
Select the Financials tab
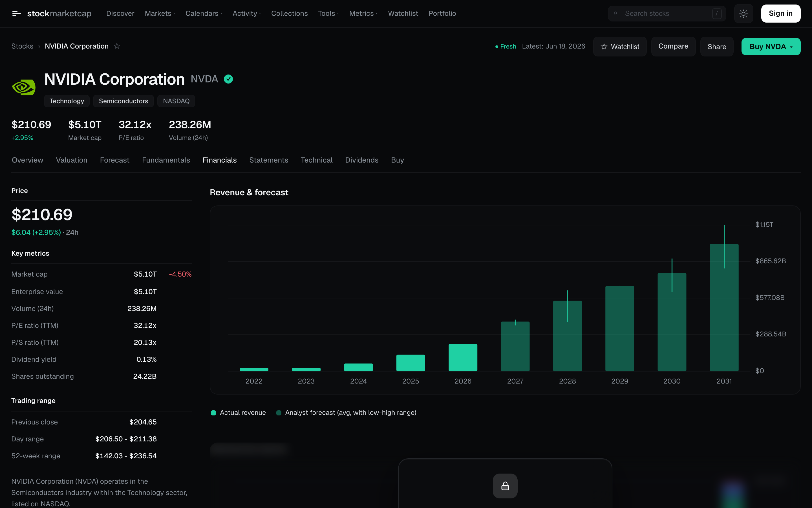tap(219, 160)
